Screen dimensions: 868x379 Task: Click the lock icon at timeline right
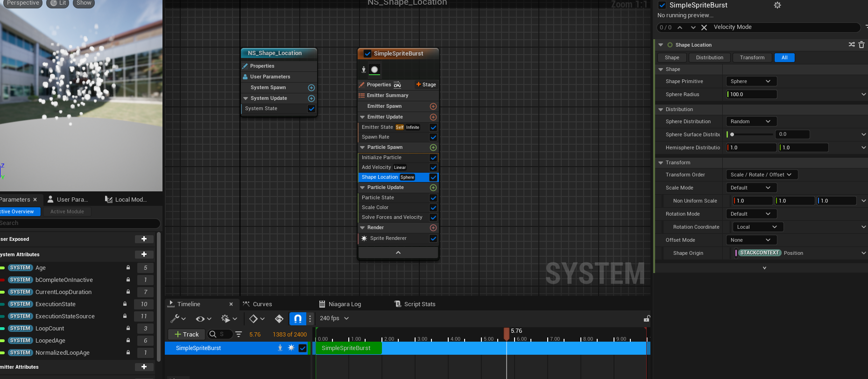[647, 319]
